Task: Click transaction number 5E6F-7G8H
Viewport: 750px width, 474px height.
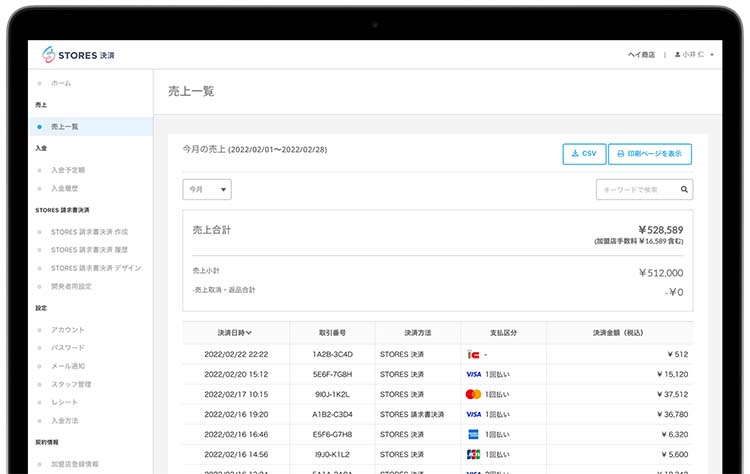Action: pyautogui.click(x=332, y=375)
